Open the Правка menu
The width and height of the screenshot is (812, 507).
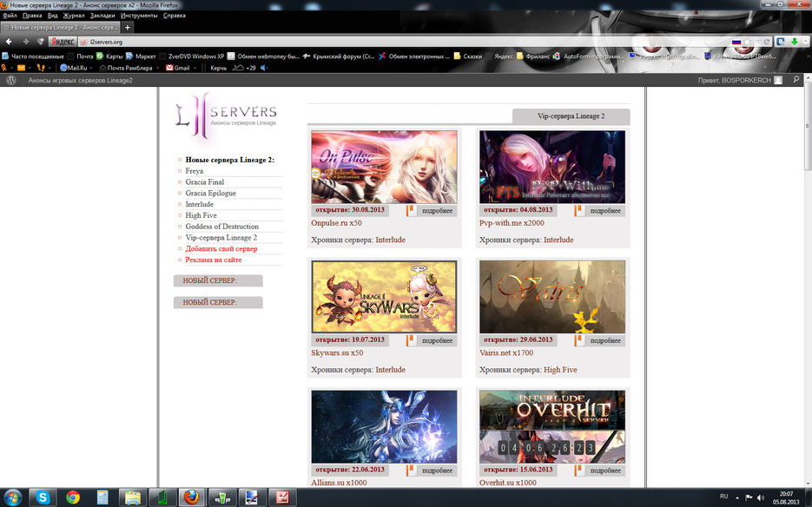click(x=32, y=16)
